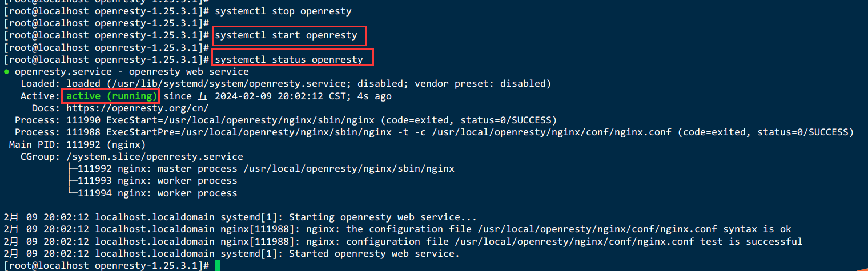Image resolution: width=868 pixels, height=271 pixels.
Task: Click the 111994 nginx worker process entry
Action: (x=152, y=193)
